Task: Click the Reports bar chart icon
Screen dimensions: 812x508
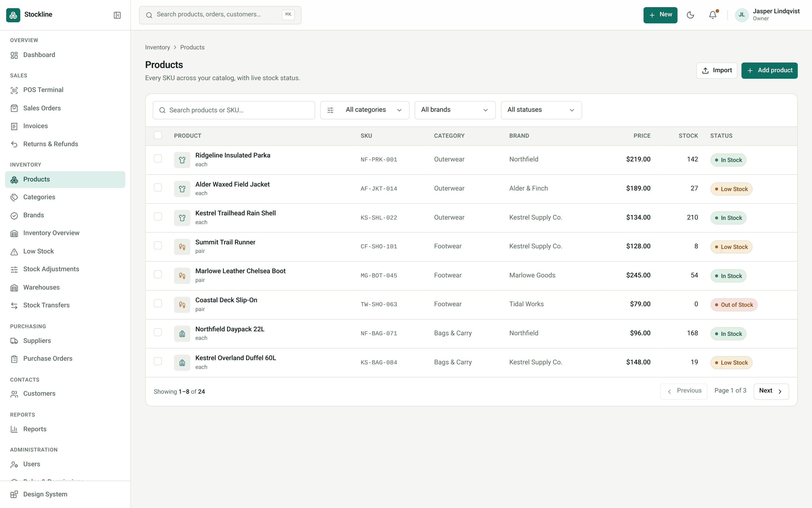Action: point(14,429)
